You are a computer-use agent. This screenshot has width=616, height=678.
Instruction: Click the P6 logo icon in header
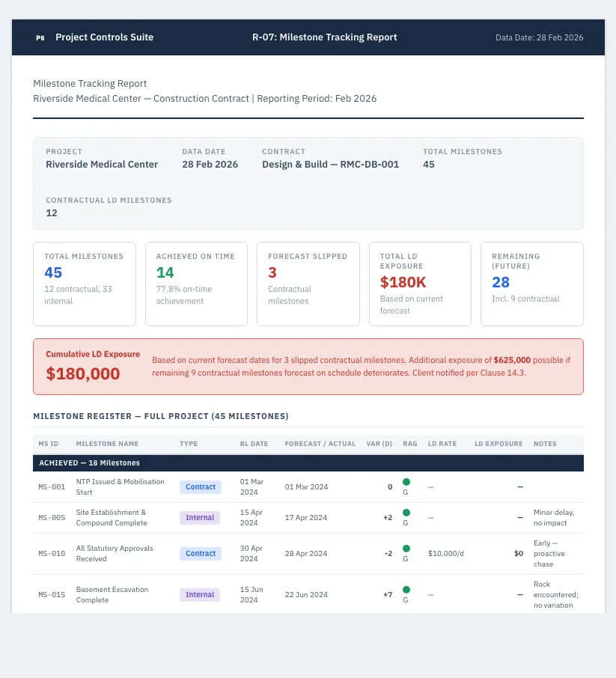40,37
